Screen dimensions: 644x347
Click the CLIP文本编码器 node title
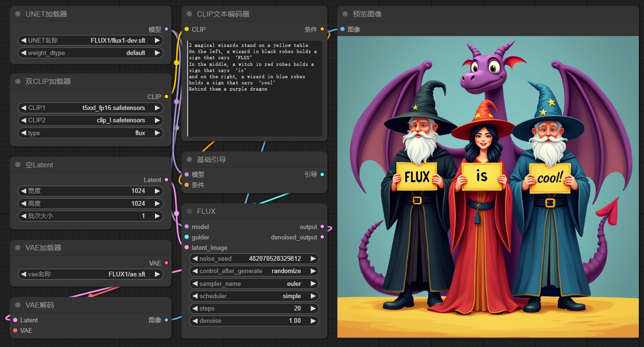coord(223,14)
